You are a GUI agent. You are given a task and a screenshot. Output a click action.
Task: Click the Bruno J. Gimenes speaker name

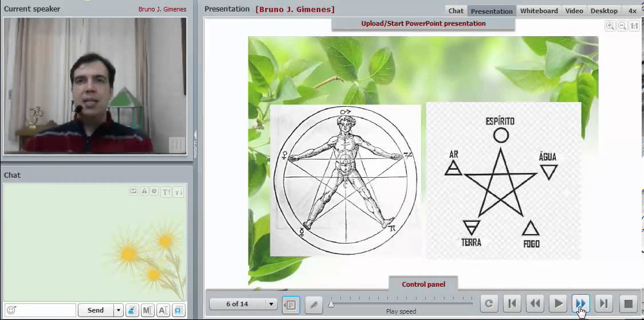[162, 9]
